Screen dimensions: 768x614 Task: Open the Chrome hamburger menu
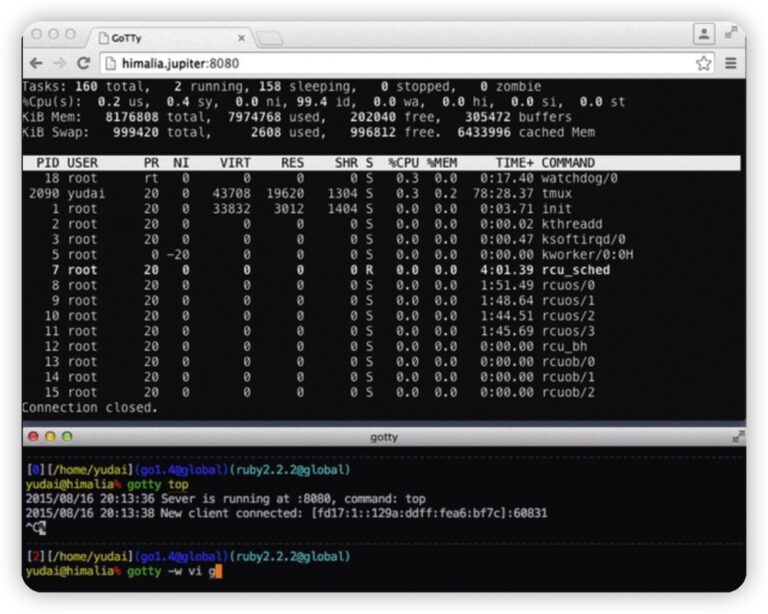pos(731,63)
